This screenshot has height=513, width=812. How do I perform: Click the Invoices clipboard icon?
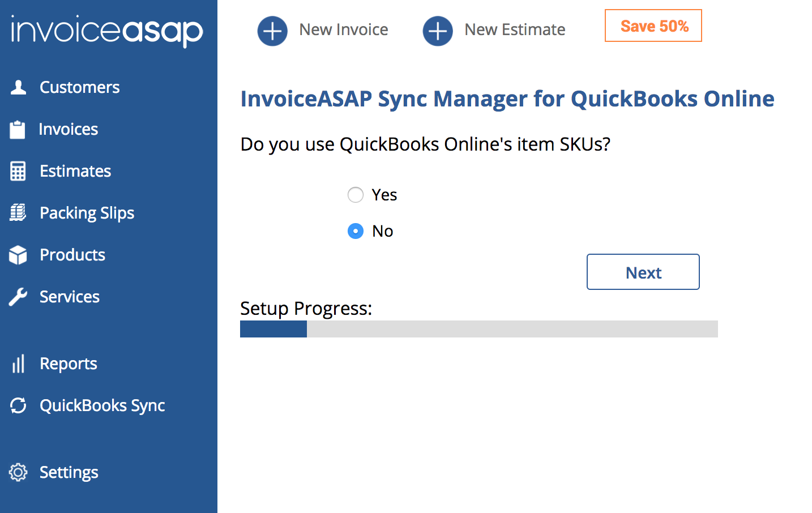18,129
